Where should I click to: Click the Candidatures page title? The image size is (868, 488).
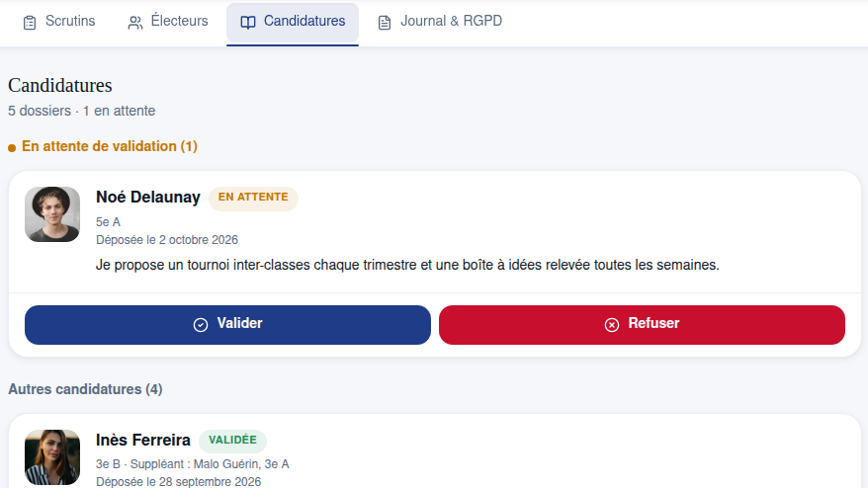click(59, 86)
